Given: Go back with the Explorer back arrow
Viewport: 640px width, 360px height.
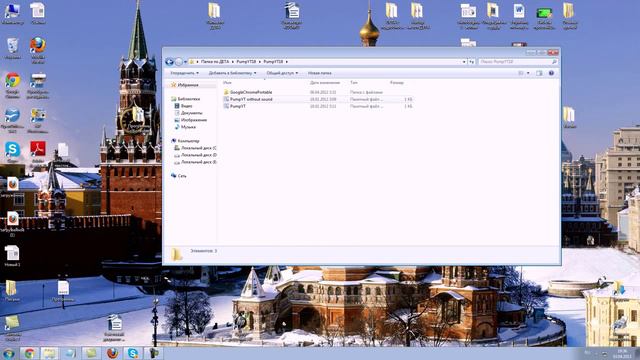Looking at the screenshot, I should (169, 62).
